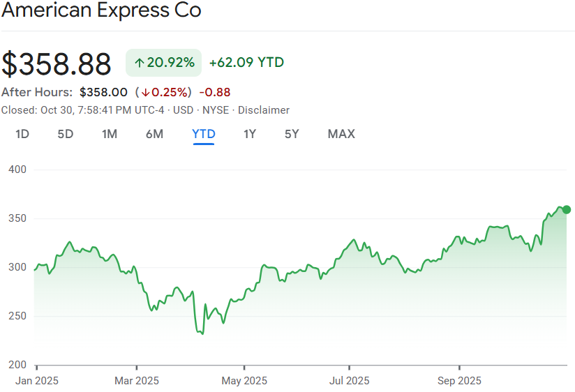Click the red down arrow in After Hours
The image size is (575, 392).
point(145,92)
